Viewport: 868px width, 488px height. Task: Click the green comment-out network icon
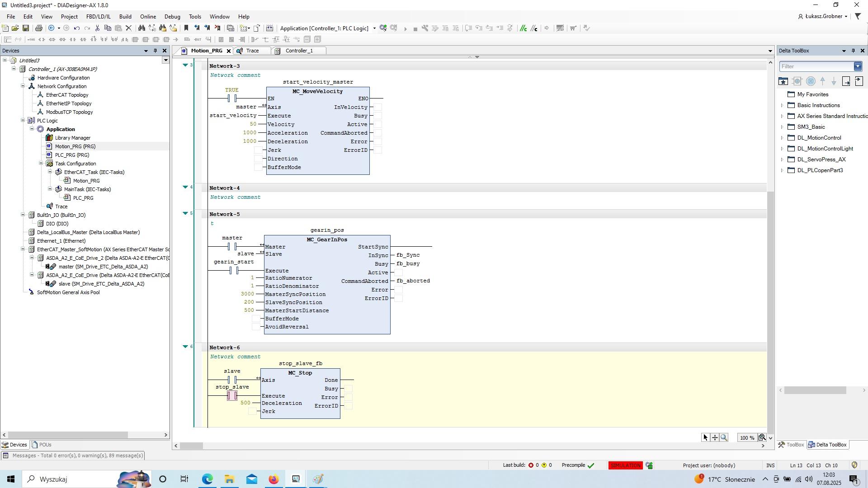(x=524, y=28)
